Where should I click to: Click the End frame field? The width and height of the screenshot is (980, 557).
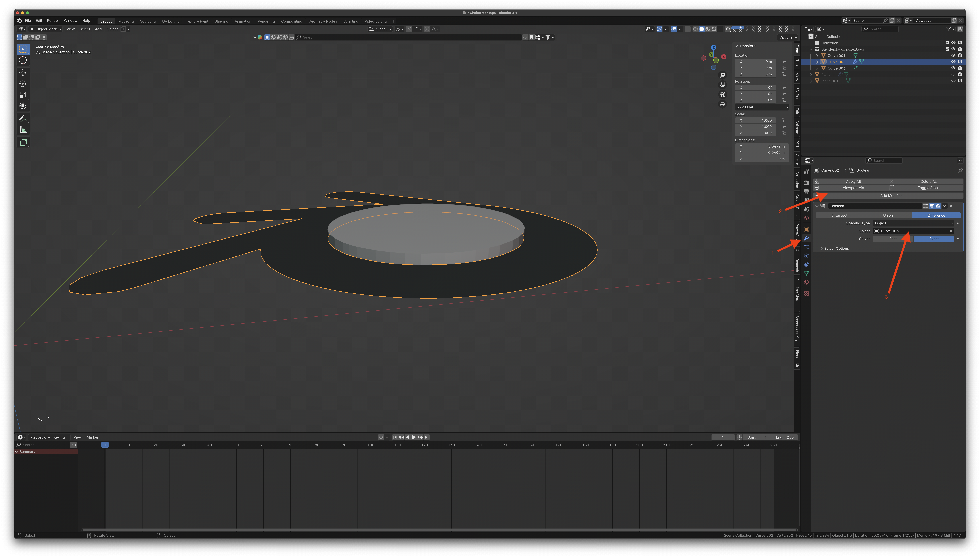(784, 437)
